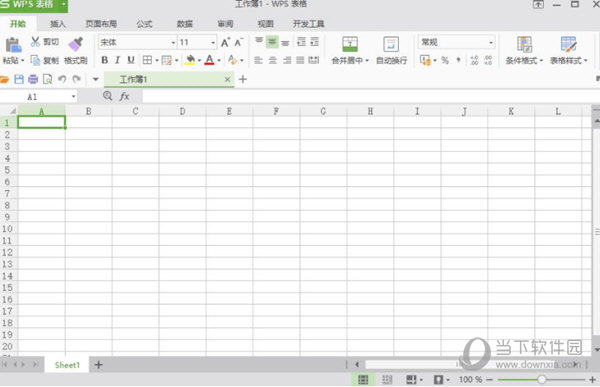The height and width of the screenshot is (387, 600).
Task: Click the distributed alignment icon
Action: tap(314, 60)
